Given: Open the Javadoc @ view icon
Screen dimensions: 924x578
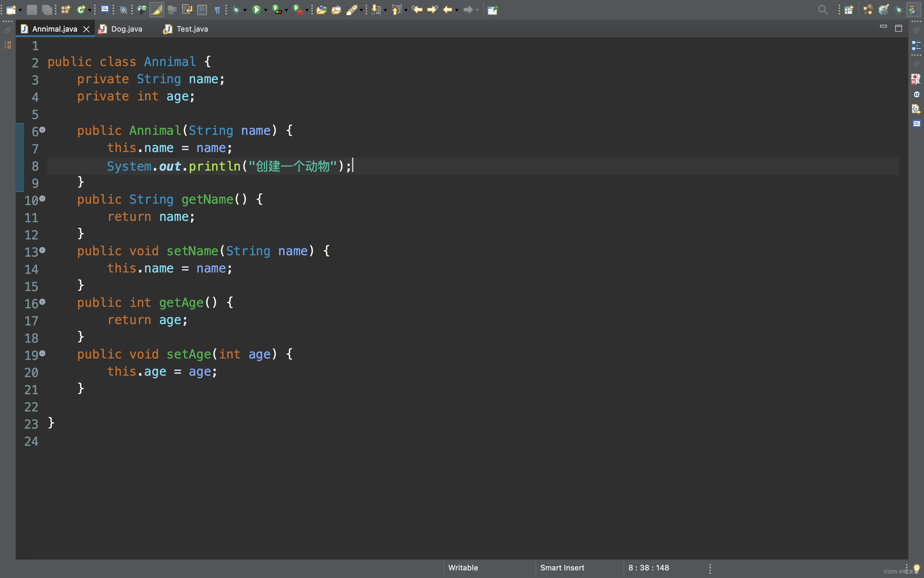Looking at the screenshot, I should point(916,94).
